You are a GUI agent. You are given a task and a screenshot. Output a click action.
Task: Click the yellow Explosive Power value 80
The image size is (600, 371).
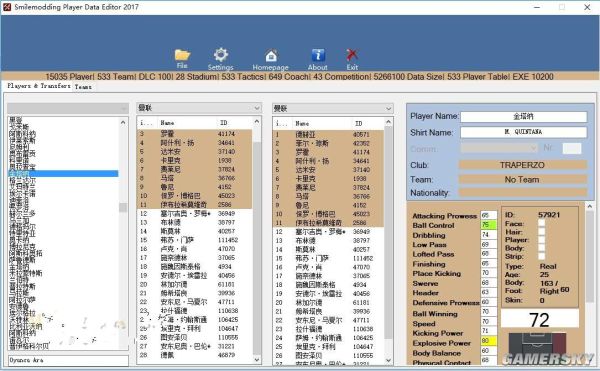489,341
